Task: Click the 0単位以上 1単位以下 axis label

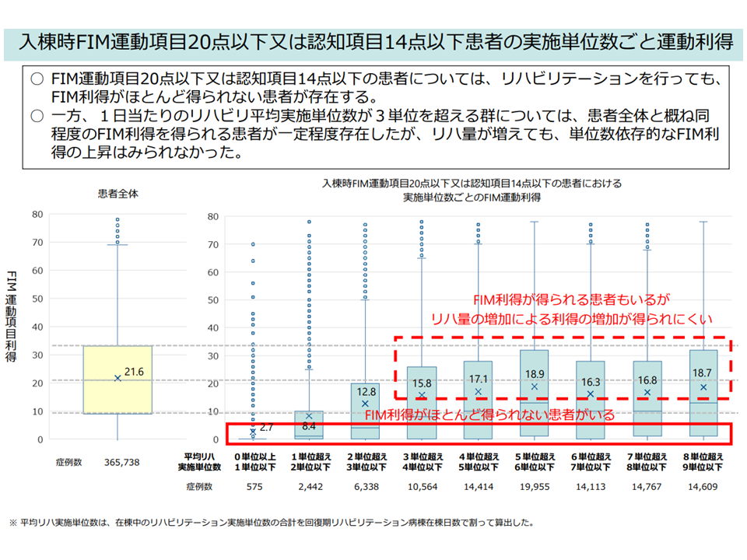Action: coord(253,462)
